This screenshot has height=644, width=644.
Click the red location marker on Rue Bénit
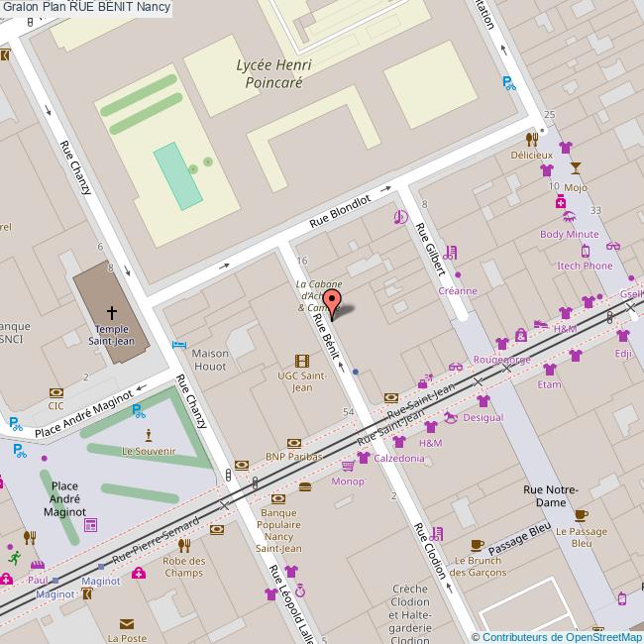(x=332, y=302)
